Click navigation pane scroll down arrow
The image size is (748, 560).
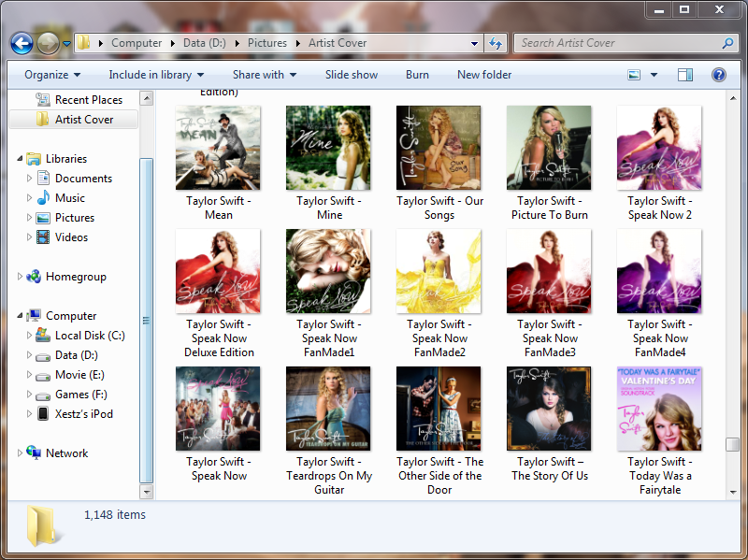point(147,492)
